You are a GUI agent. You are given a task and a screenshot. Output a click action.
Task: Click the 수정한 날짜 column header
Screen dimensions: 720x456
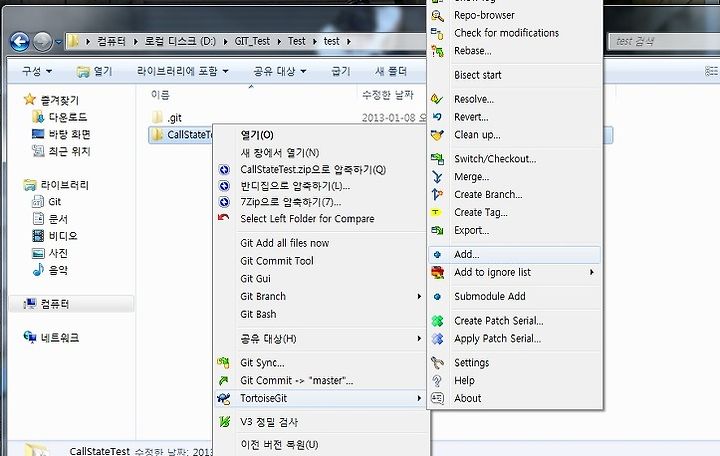tap(388, 95)
